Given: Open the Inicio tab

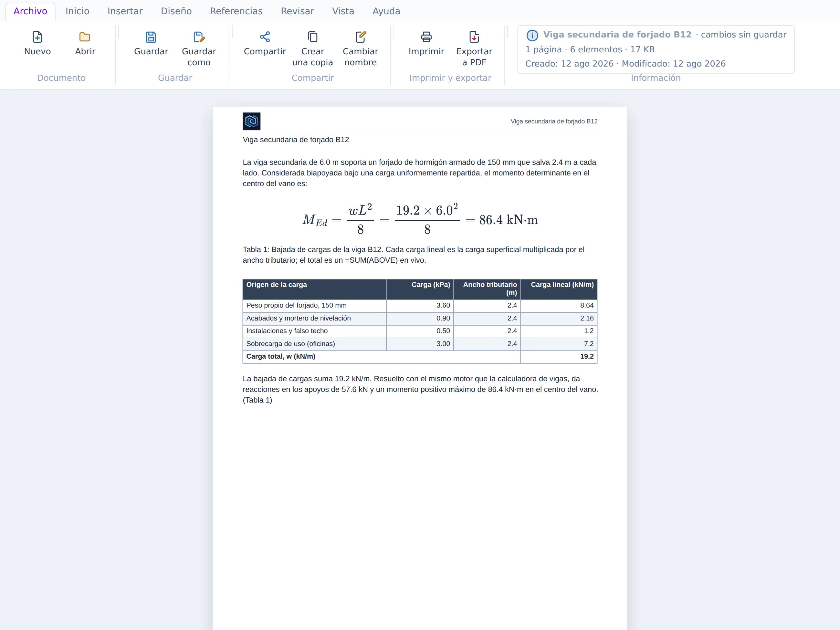Looking at the screenshot, I should pos(78,11).
